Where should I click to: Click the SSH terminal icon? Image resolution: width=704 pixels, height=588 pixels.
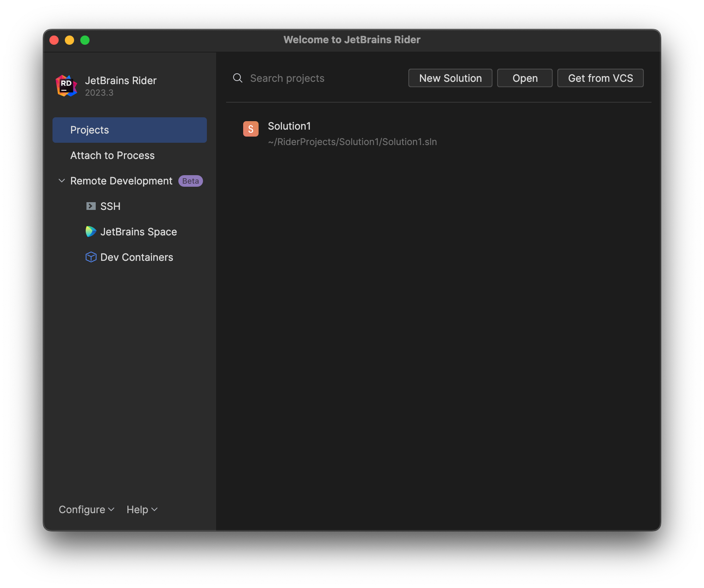click(91, 206)
